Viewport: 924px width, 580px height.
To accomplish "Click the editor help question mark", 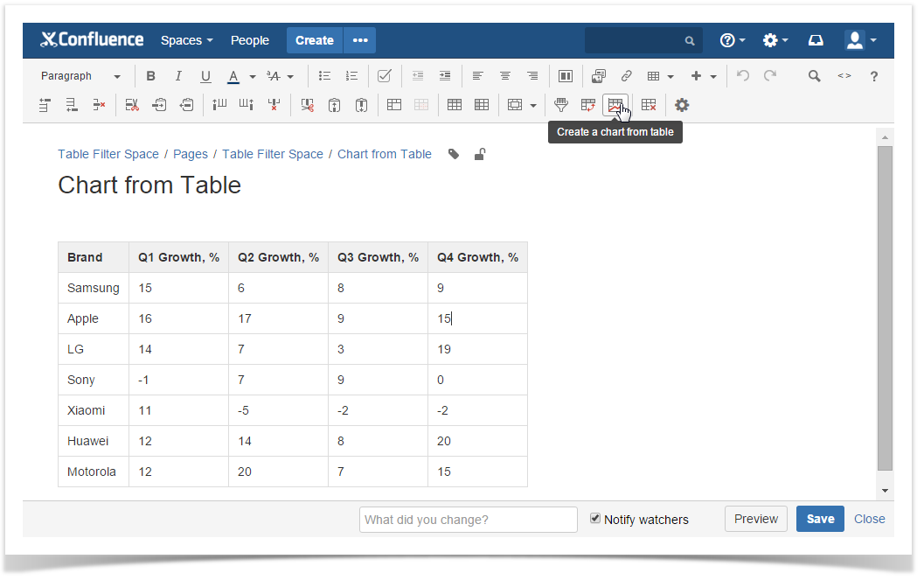I will pyautogui.click(x=874, y=76).
